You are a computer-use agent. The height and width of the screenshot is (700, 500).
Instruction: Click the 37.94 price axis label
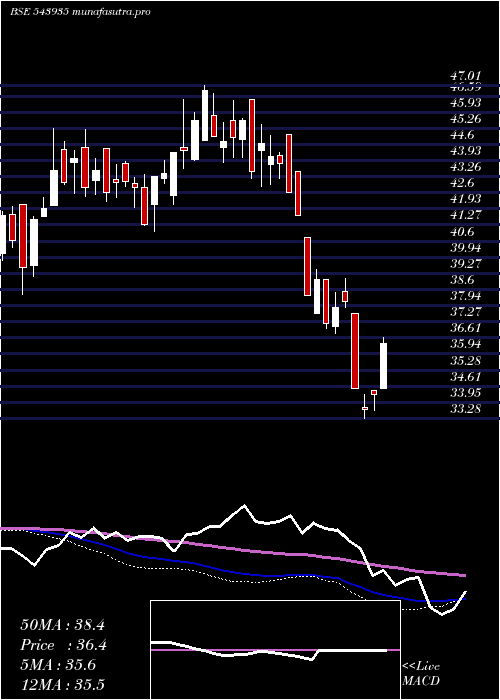(x=465, y=296)
